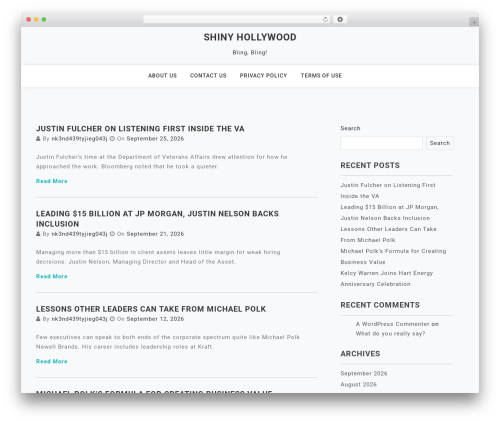Read More of the Justin Fulcher post
The height and width of the screenshot is (423, 500).
coord(52,181)
